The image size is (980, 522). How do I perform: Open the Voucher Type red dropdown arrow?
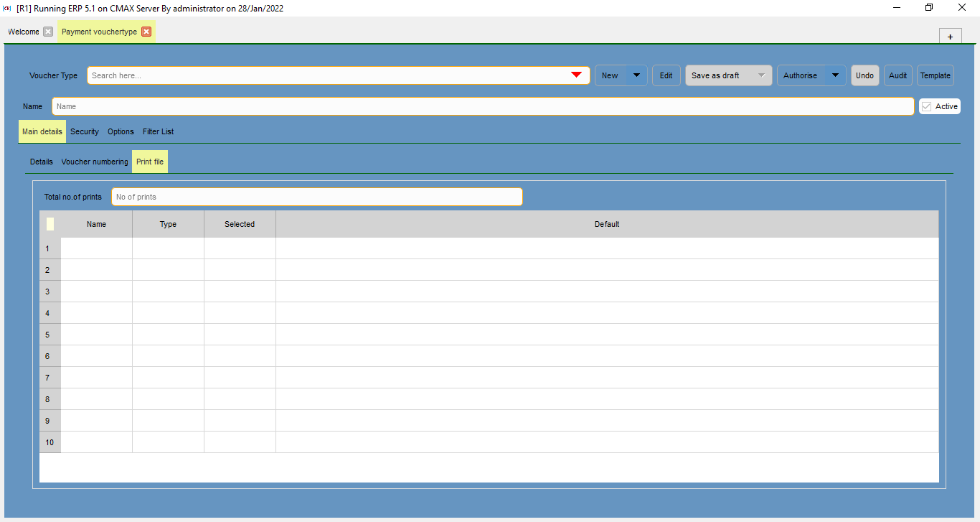click(x=576, y=75)
